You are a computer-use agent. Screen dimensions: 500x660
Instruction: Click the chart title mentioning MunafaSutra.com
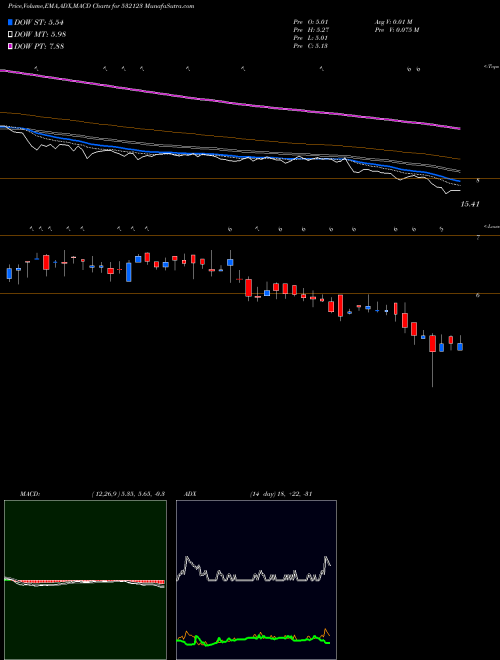coord(101,6)
